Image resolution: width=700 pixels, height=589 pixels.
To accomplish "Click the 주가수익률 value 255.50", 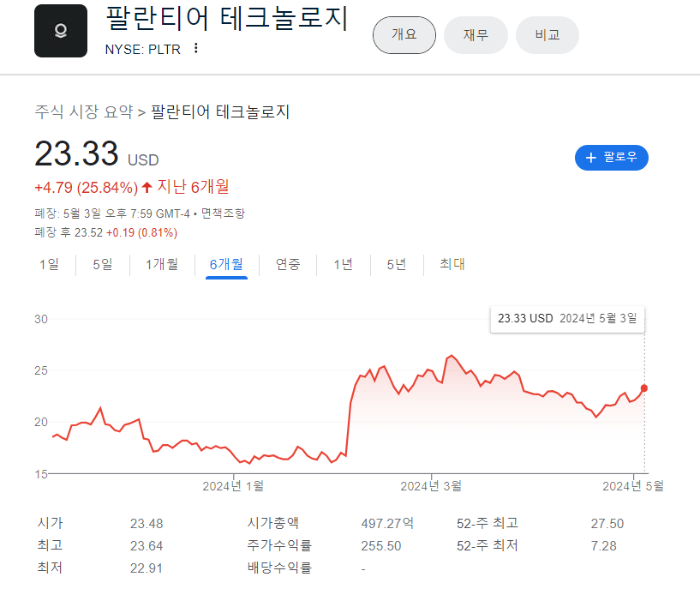I will pyautogui.click(x=381, y=545).
